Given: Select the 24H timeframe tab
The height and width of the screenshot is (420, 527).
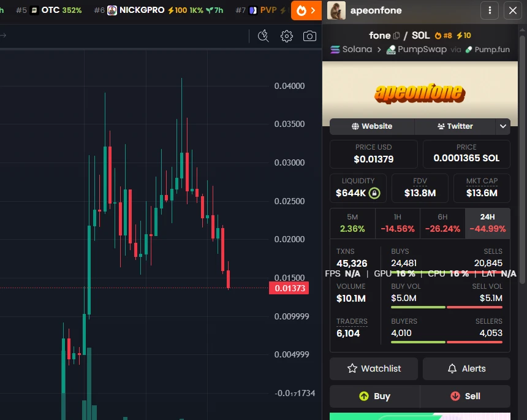Looking at the screenshot, I should point(488,223).
